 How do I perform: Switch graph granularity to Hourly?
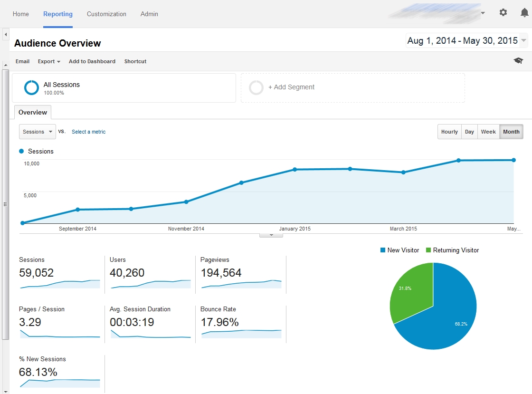449,132
